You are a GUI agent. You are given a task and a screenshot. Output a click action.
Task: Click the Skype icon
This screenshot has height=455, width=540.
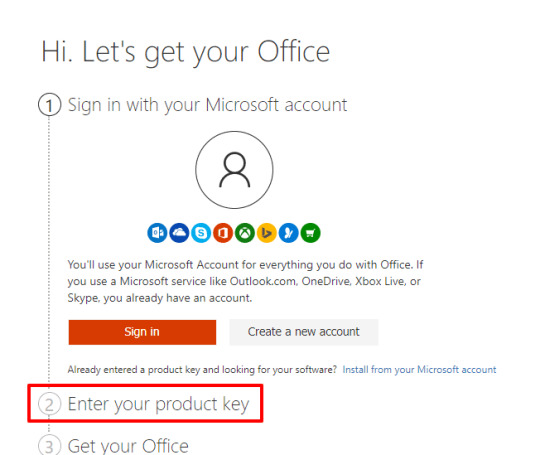coord(201,233)
